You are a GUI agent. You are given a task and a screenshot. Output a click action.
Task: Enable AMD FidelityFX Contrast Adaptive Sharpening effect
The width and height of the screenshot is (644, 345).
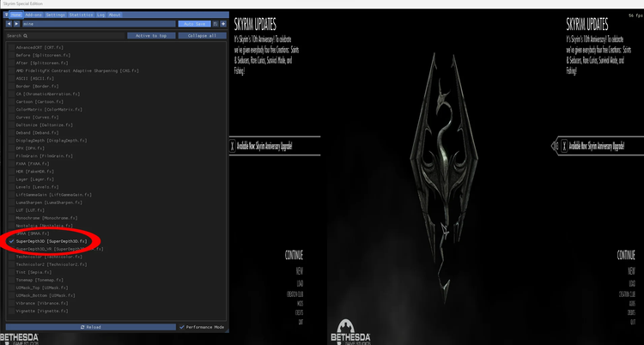[11, 70]
